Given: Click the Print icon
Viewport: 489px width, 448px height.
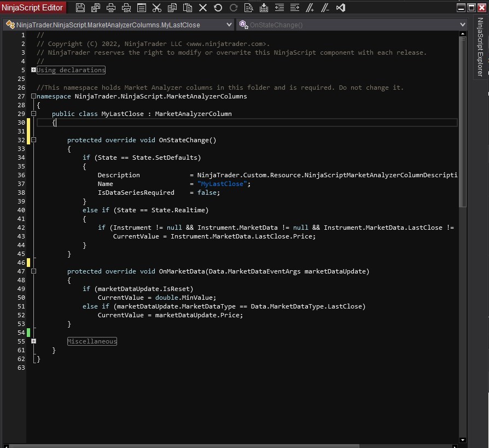Looking at the screenshot, I should click(x=111, y=8).
